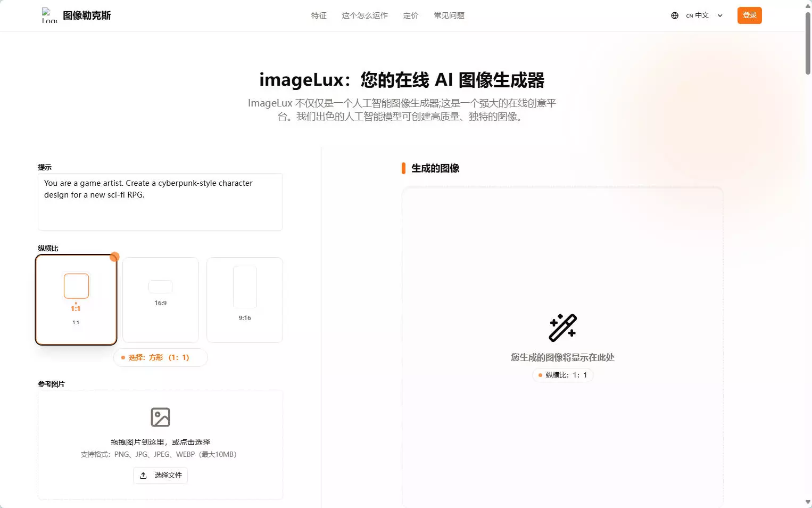Viewport: 812px width, 508px height.
Task: Go to 这个怎么运作 section
Action: 365,15
